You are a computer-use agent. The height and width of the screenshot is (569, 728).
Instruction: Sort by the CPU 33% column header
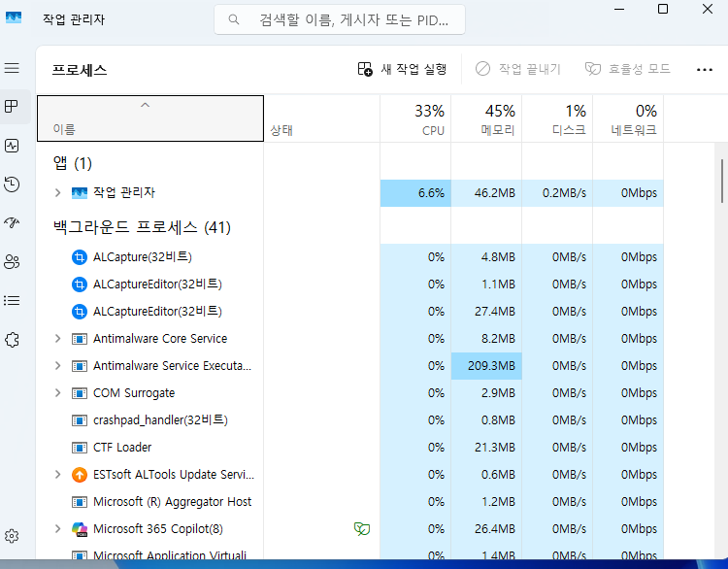pos(415,118)
